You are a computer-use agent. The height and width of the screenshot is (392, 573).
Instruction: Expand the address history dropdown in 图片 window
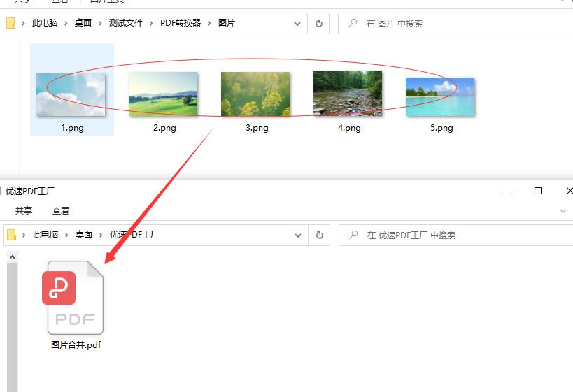[x=297, y=24]
